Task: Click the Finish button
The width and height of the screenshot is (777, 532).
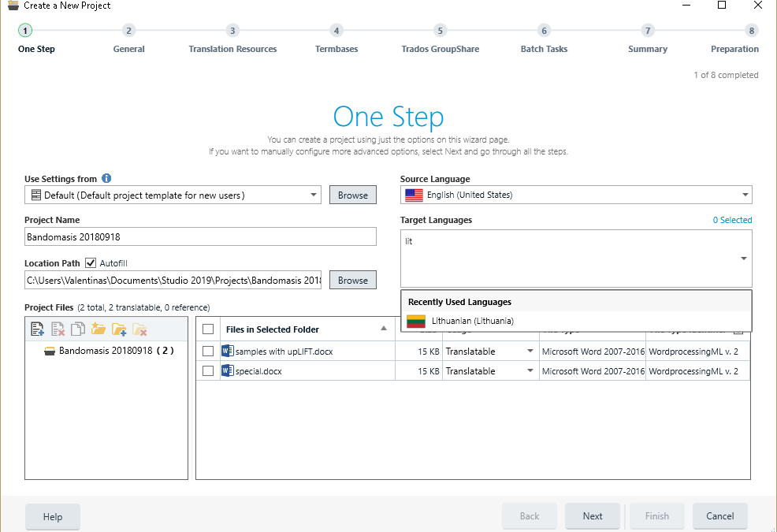Action: [657, 516]
